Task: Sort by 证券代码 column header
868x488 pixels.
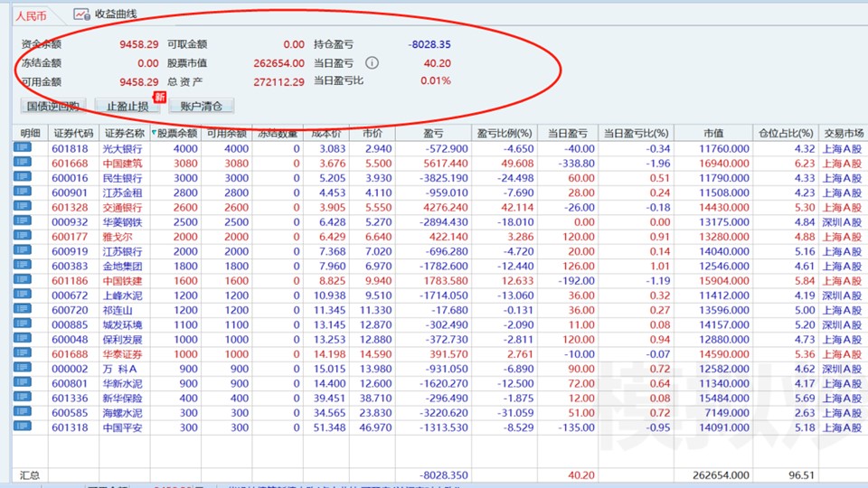Action: coord(73,134)
